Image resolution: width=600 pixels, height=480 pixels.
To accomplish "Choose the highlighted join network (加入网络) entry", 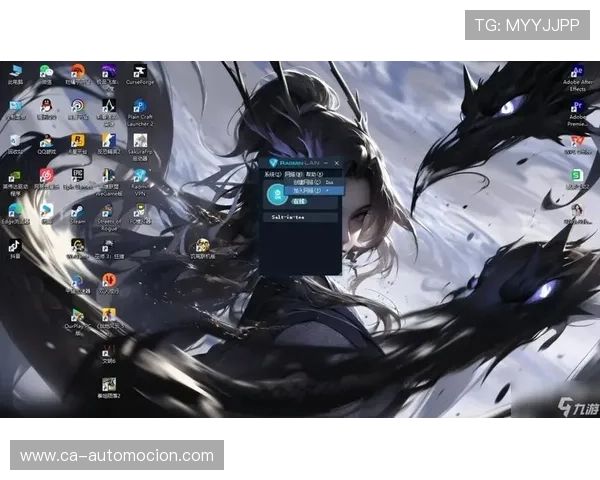I will point(314,190).
